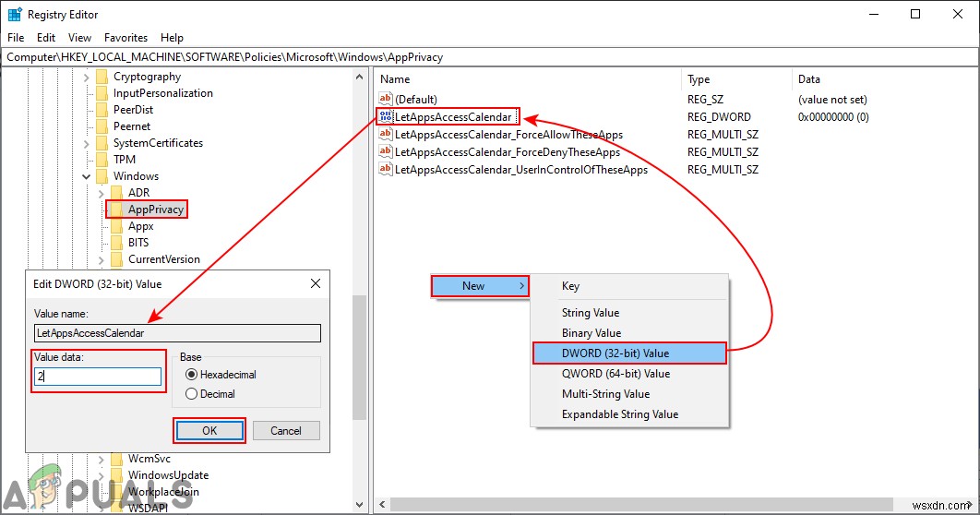Expand the CurrentVersion tree node
Screen dimensions: 980x515
point(102,260)
